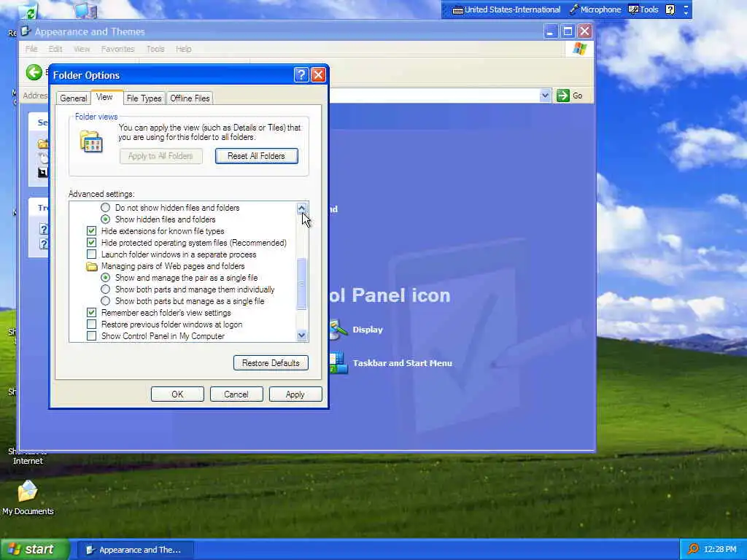The width and height of the screenshot is (747, 560).
Task: Click the green Go arrow button
Action: click(x=563, y=96)
